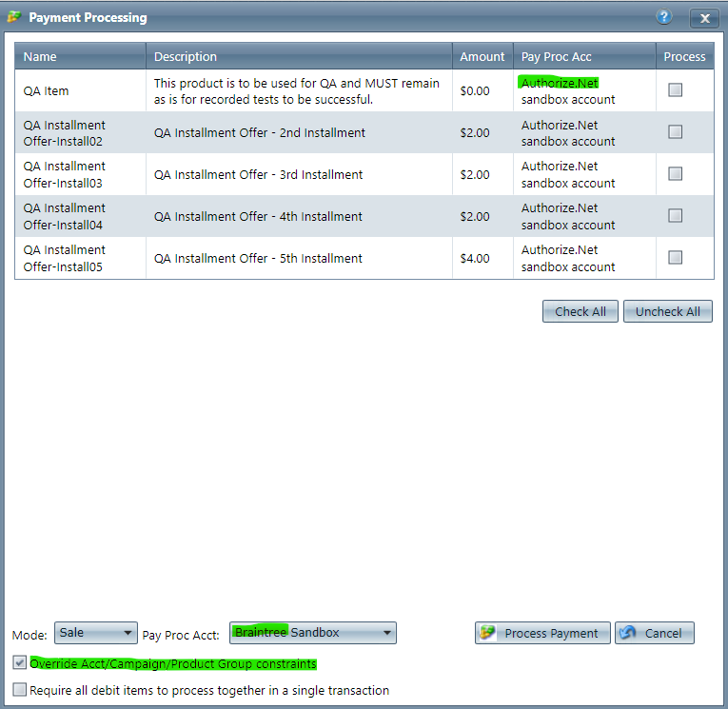Select QA Installment Offer-Install04 name cell
This screenshot has width=728, height=709.
coord(80,216)
